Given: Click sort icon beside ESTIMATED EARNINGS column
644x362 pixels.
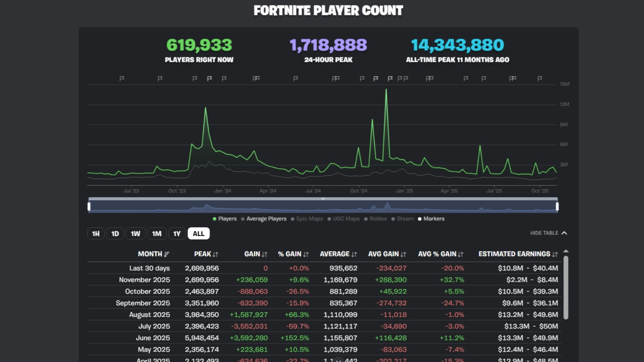Looking at the screenshot, I should click(555, 254).
